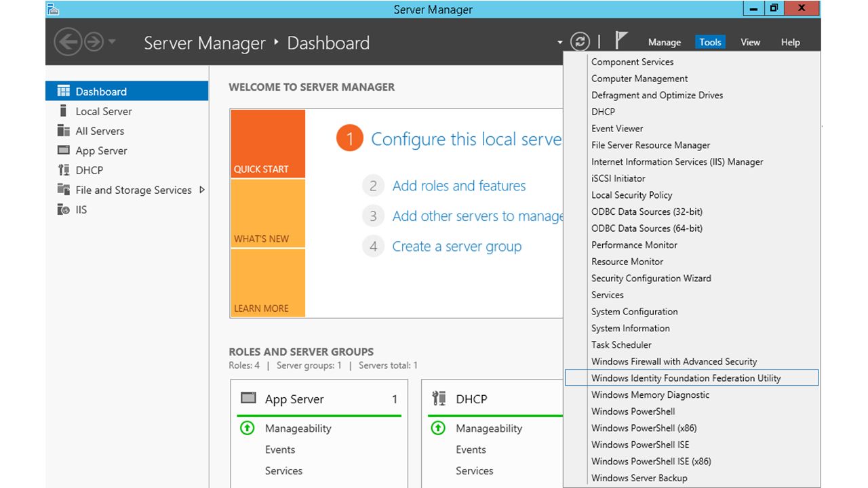Open Events under App Server tile
Image resolution: width=868 pixels, height=488 pixels.
pyautogui.click(x=280, y=449)
